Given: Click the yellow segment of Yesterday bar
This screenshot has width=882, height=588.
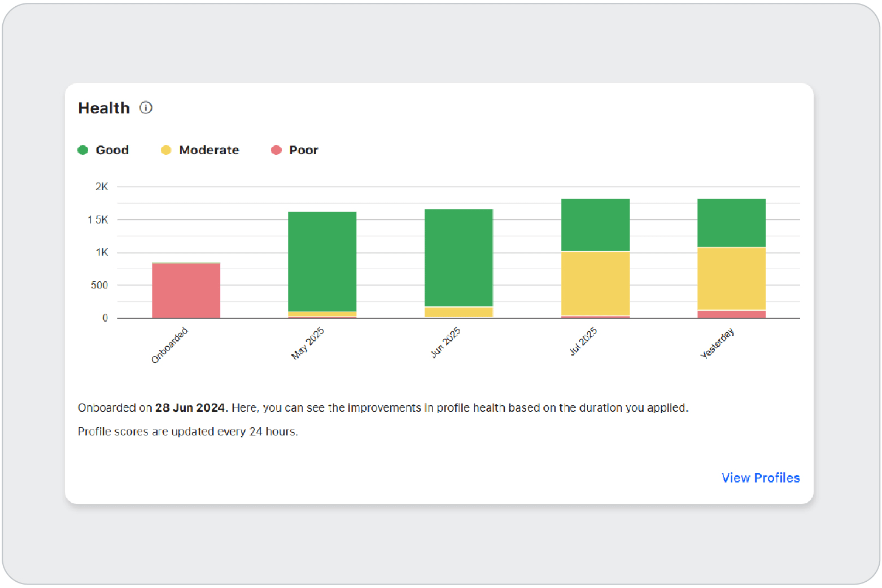Looking at the screenshot, I should pos(731,279).
